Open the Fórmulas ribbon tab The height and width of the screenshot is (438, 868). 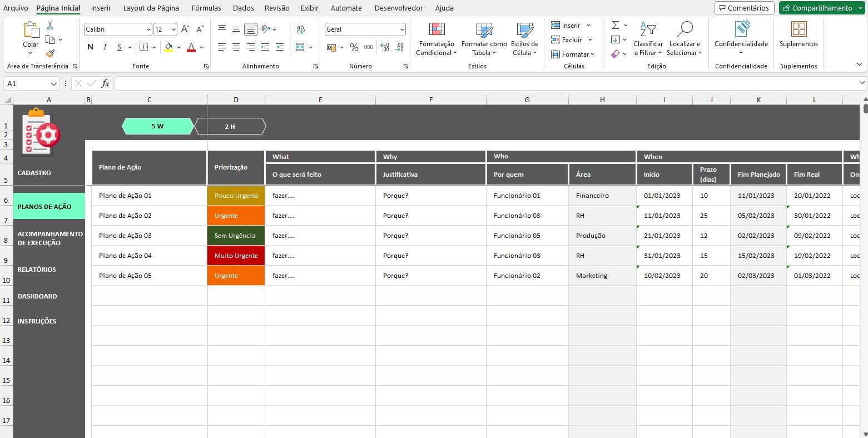coord(206,8)
